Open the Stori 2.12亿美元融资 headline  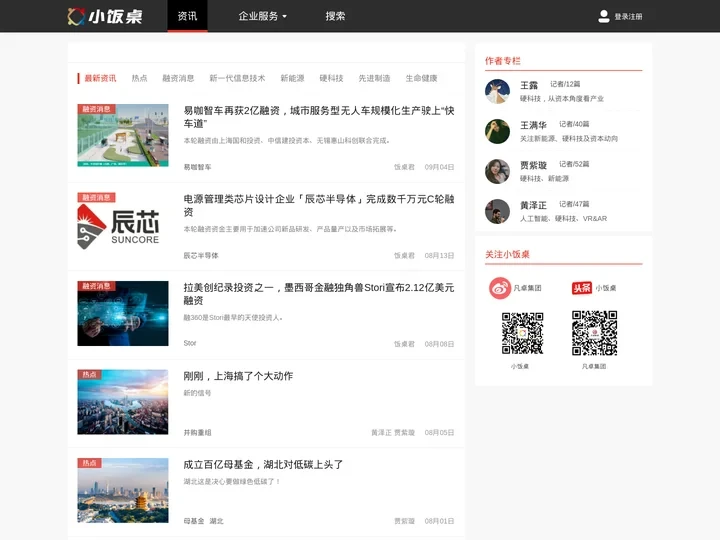tap(319, 294)
